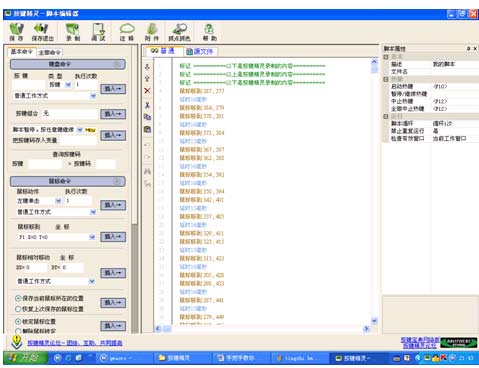Open the 调试 (Debug) toolbar icon
Screen dimensions: 479x368
tap(99, 32)
